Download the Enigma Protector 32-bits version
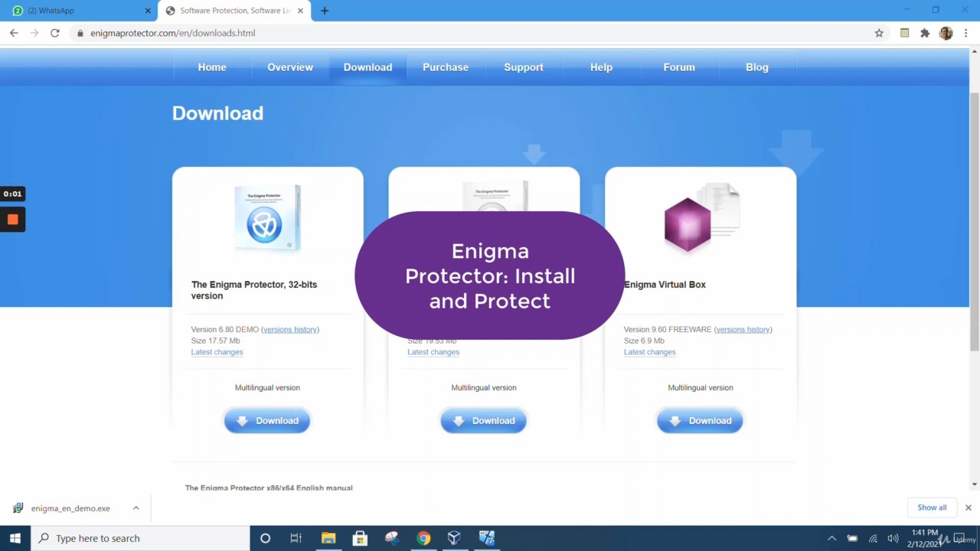The image size is (980, 551). coord(267,421)
